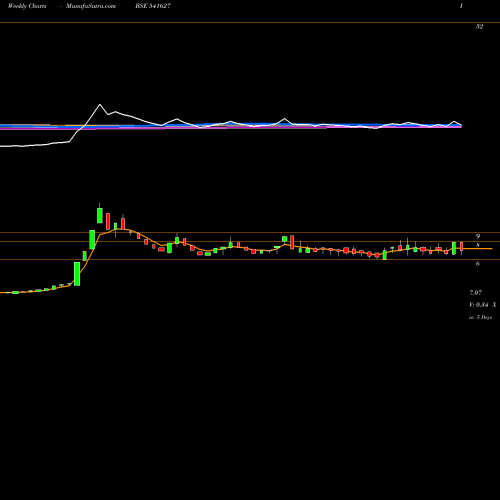Click the 'Weekly Charts' title text

[x=27, y=6]
